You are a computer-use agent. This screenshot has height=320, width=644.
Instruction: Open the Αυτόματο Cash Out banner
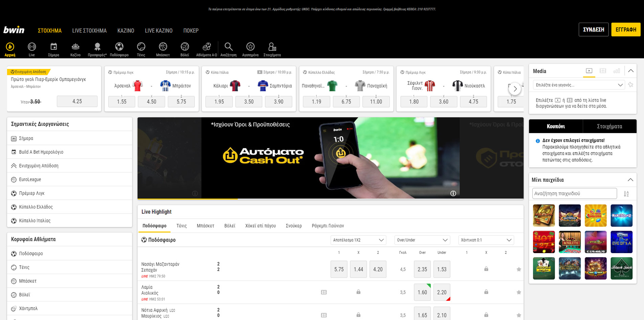[330, 158]
